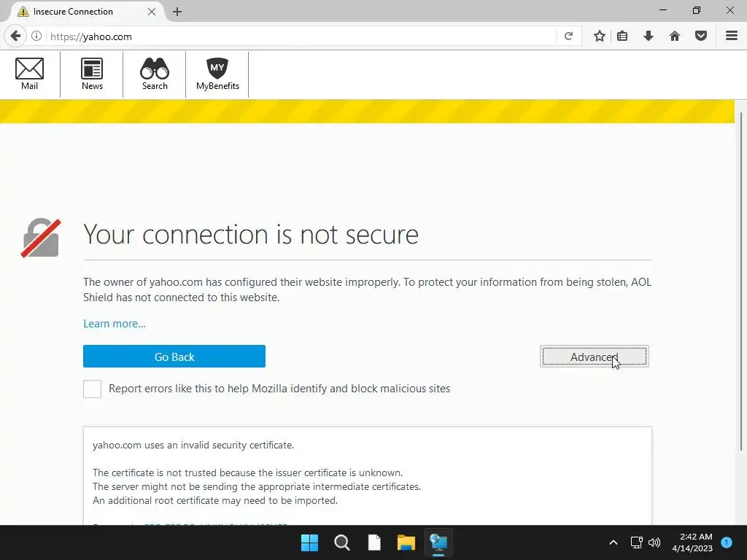The height and width of the screenshot is (560, 747).
Task: Open Search binoculars toolbar item
Action: click(155, 74)
